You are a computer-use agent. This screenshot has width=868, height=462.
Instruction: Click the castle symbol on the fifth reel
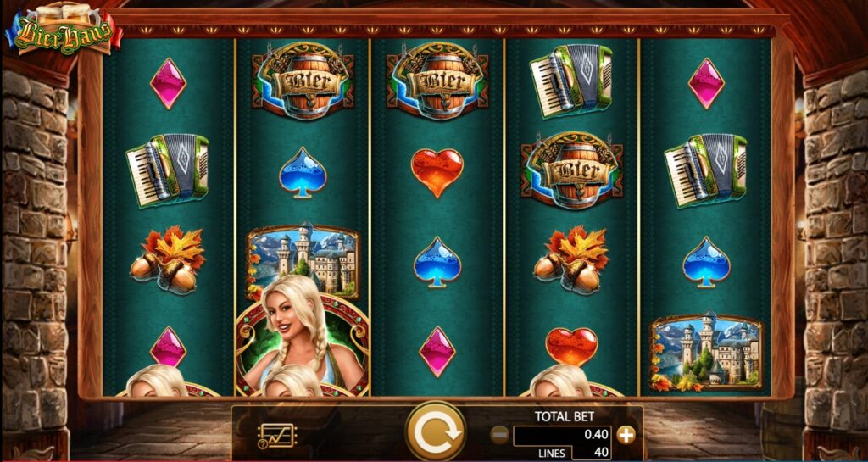click(706, 351)
